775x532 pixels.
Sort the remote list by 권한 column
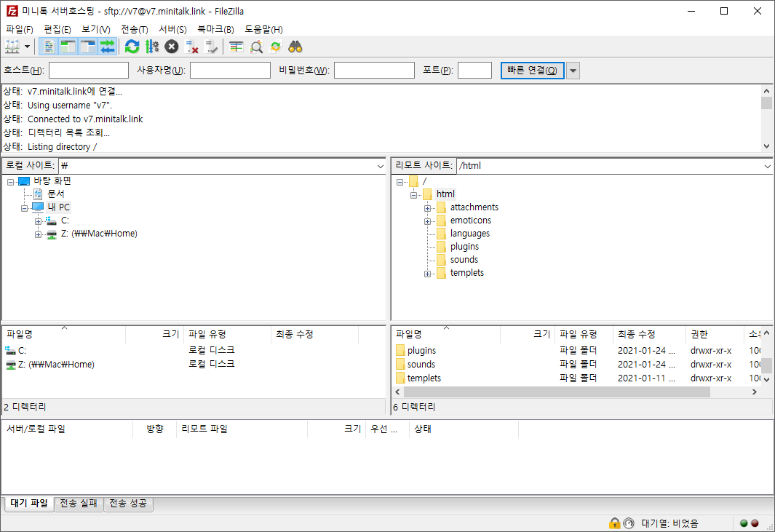pos(715,334)
